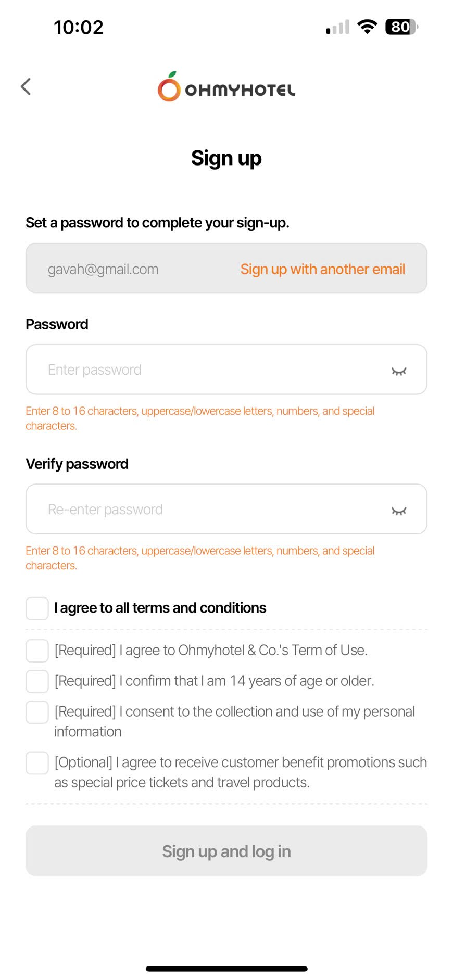Screen dimensions: 453x980
Task: Check the Ohmyhotel Term of Use agreement box
Action: [37, 651]
